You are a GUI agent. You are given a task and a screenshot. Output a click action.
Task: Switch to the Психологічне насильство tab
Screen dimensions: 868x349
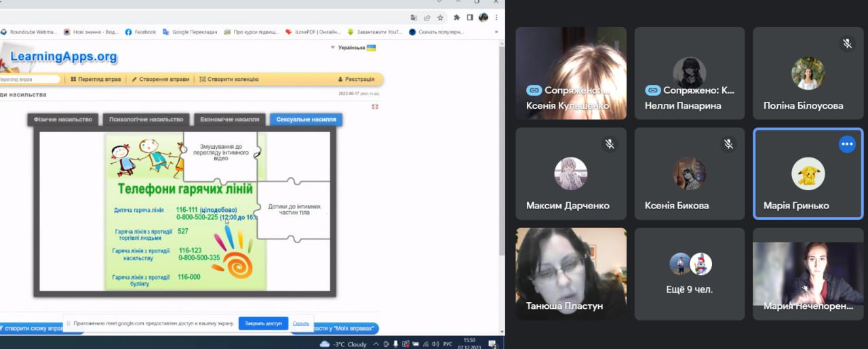(146, 120)
